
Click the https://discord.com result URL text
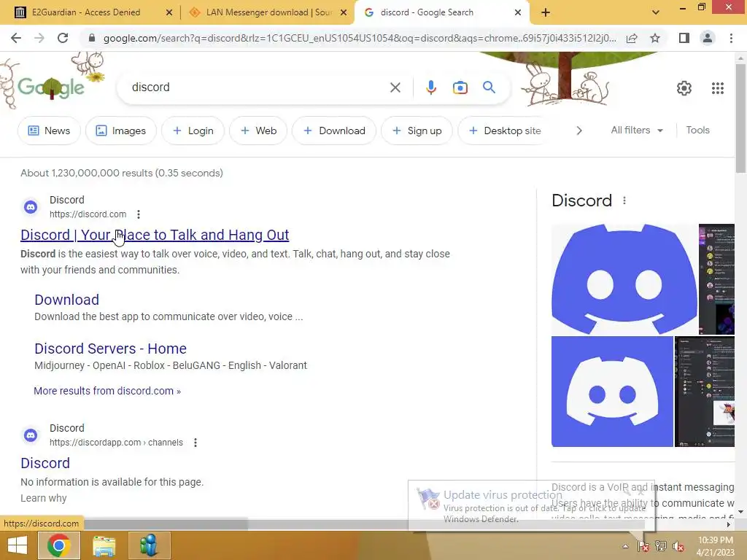tap(88, 214)
